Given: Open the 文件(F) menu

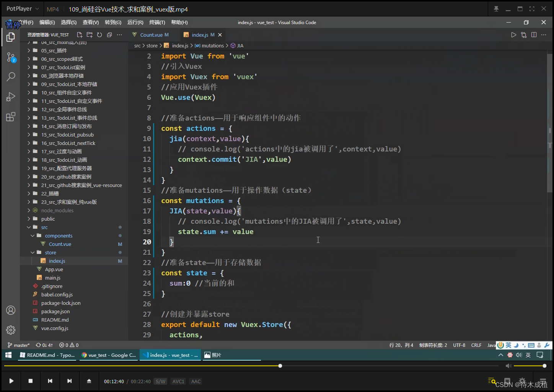Looking at the screenshot, I should coord(25,22).
